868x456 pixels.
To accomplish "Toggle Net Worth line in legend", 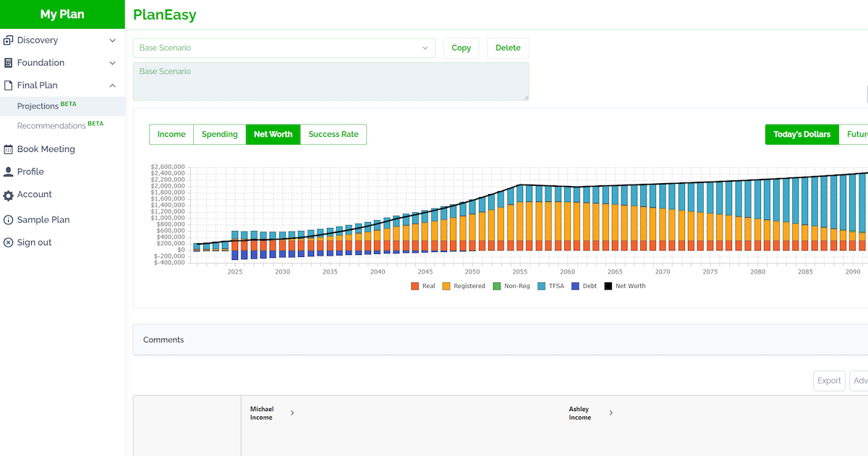I will click(625, 286).
